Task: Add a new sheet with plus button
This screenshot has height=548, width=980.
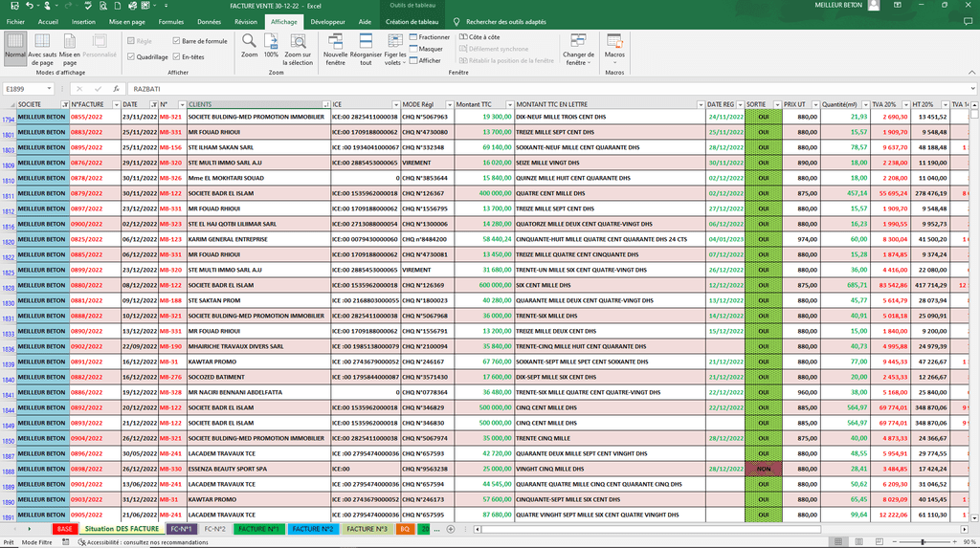Action: click(450, 529)
